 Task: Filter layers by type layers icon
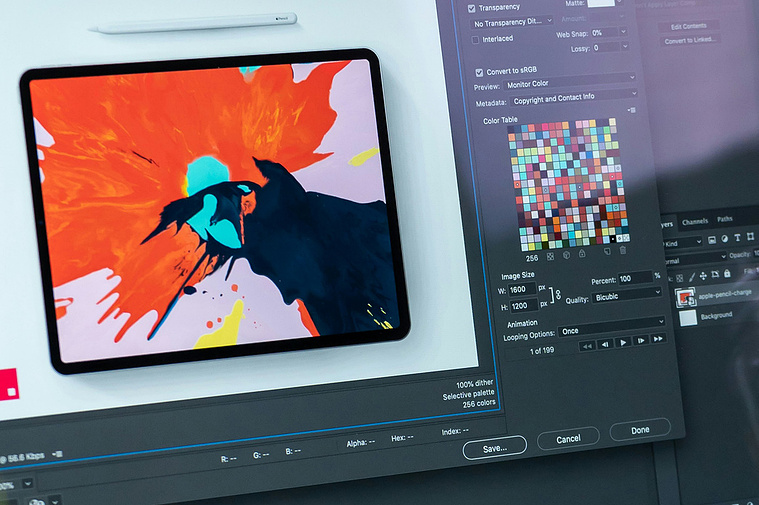pyautogui.click(x=737, y=237)
